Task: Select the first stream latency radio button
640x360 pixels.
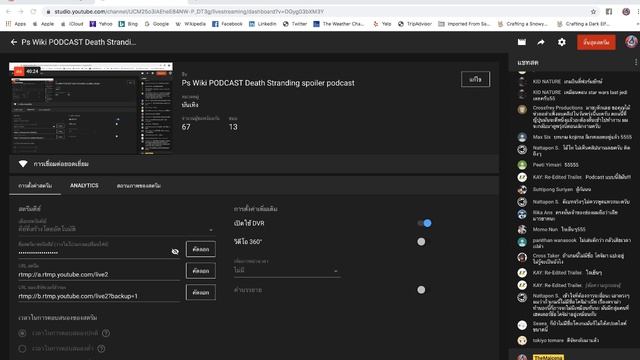Action: (22, 333)
